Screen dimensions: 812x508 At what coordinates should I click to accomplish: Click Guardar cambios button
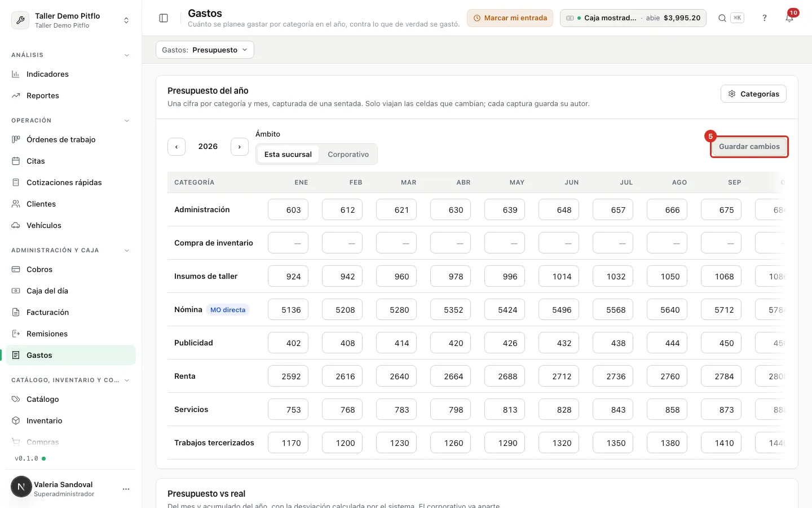point(749,147)
